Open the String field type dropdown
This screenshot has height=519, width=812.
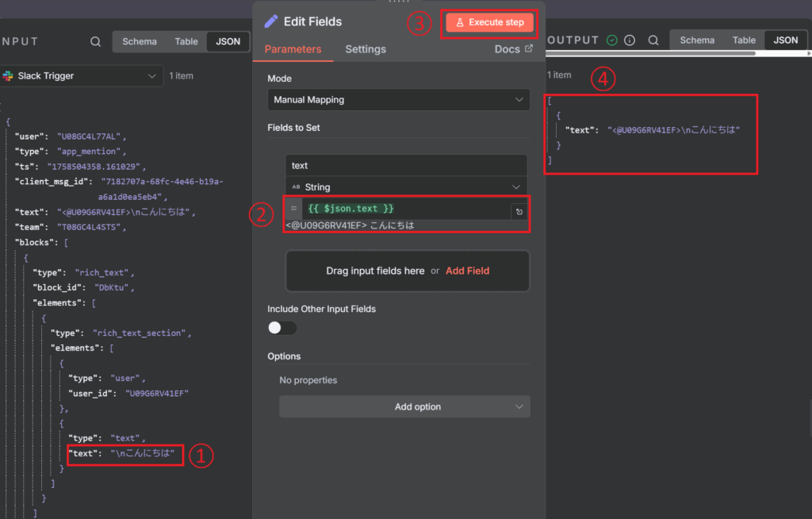406,187
